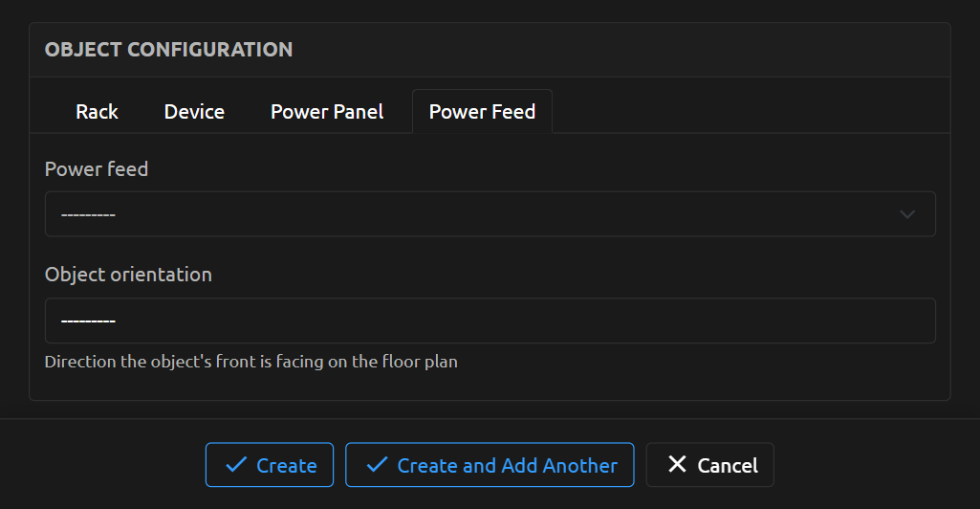
Task: Click the chevron arrow in Power feed field
Action: point(907,214)
